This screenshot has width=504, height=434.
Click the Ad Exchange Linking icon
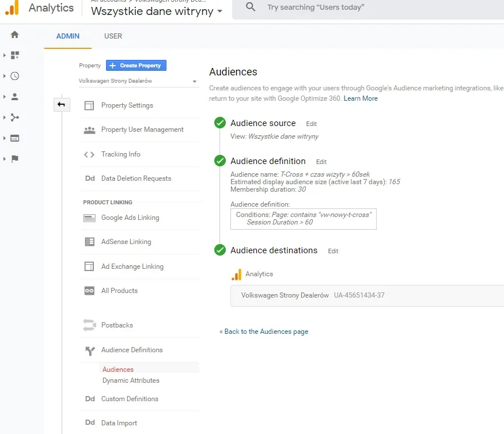(x=89, y=267)
